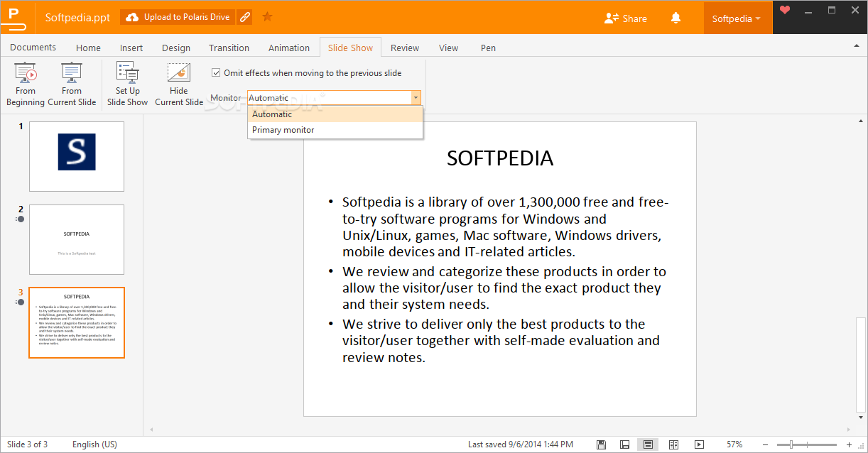
Task: Switch to the Animation tab
Action: click(x=289, y=48)
